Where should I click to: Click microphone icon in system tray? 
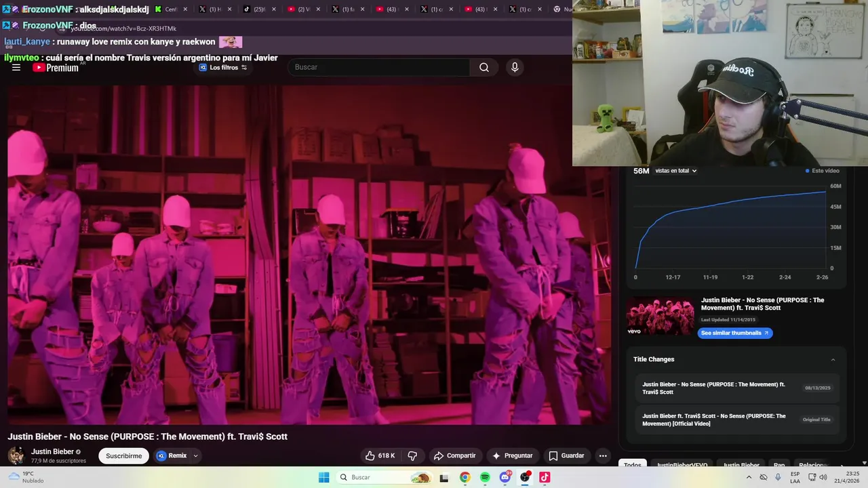pos(778,477)
